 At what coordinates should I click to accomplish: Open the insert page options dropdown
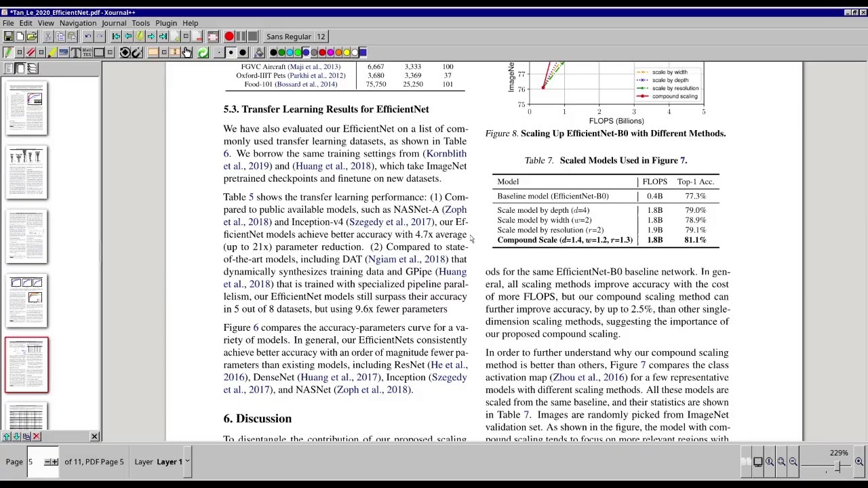click(x=186, y=37)
